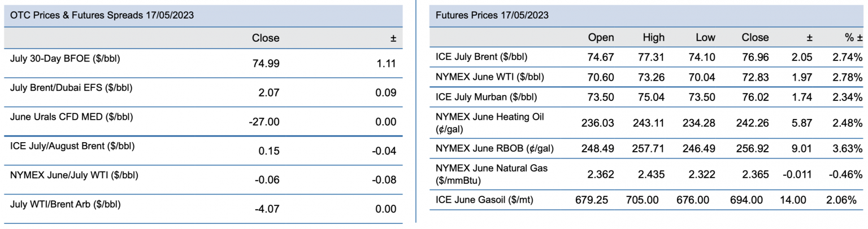
Task: Click the OTC Prices & Futures Spreads header
Action: [x=102, y=16]
